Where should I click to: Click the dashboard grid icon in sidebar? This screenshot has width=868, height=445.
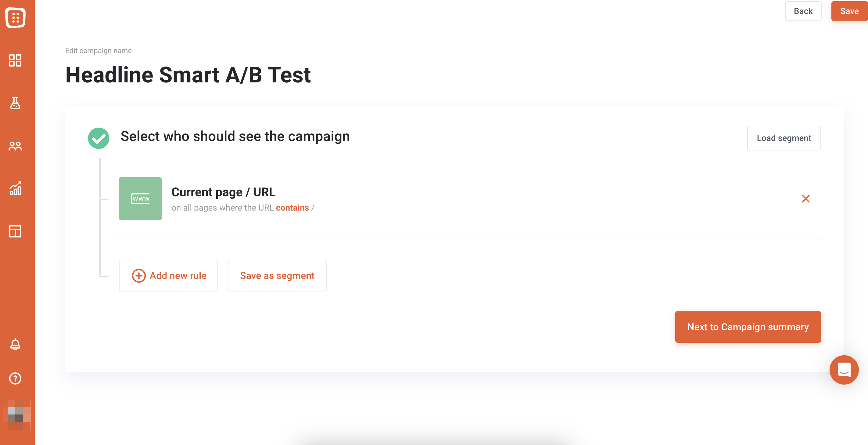click(x=15, y=61)
